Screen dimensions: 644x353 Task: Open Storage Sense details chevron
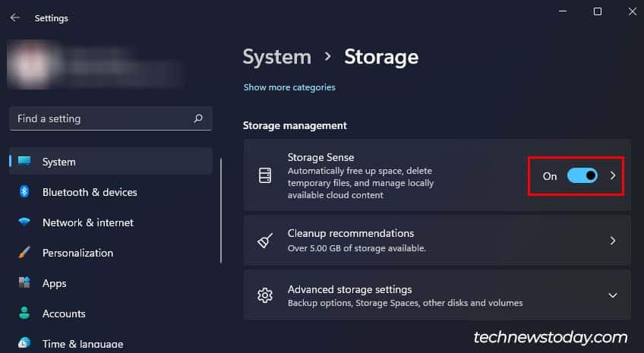pos(613,175)
